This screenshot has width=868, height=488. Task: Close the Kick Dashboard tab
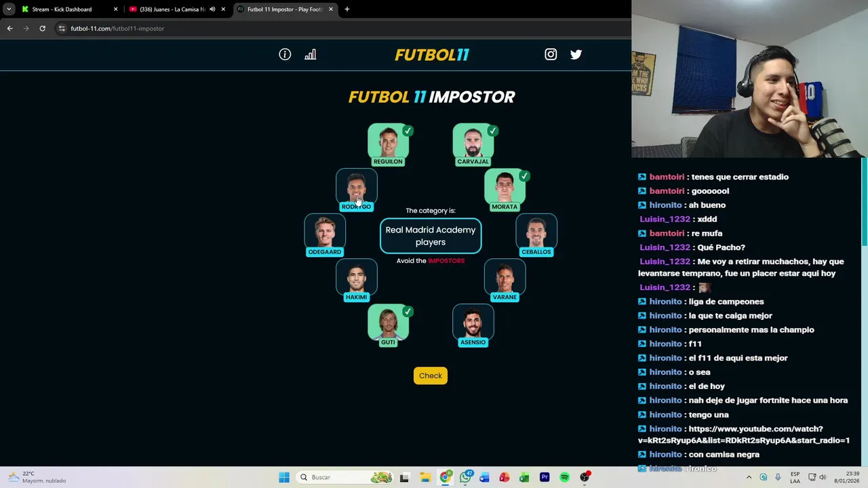pyautogui.click(x=115, y=9)
